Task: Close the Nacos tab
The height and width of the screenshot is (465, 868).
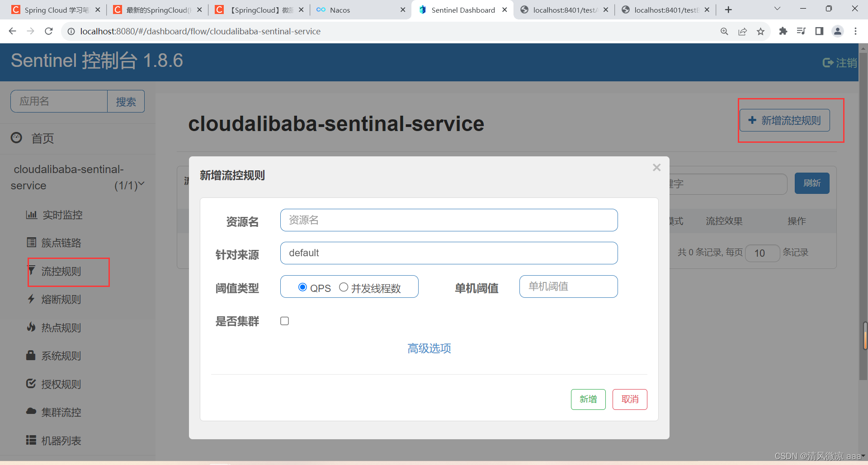Action: click(x=403, y=10)
